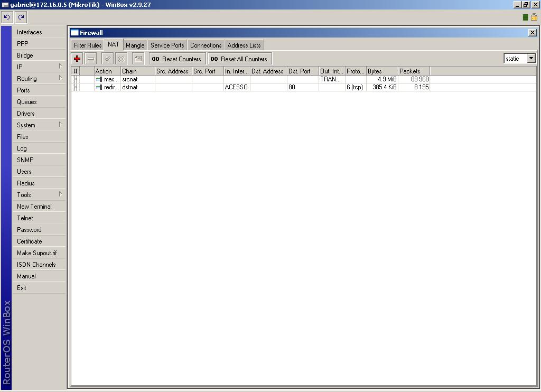This screenshot has height=392, width=541.
Task: Click Make Supout.rif in the sidebar
Action: (39, 253)
